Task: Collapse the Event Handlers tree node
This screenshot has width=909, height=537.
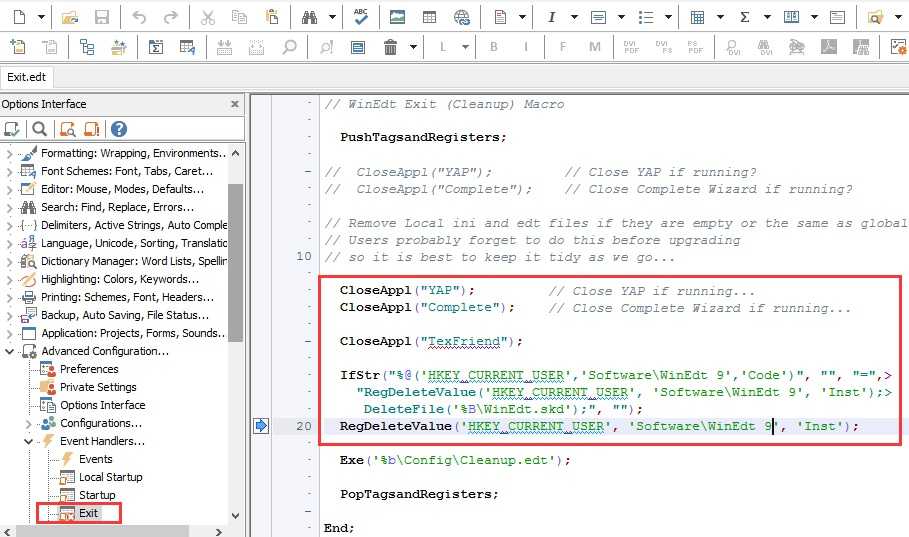Action: pyautogui.click(x=28, y=441)
